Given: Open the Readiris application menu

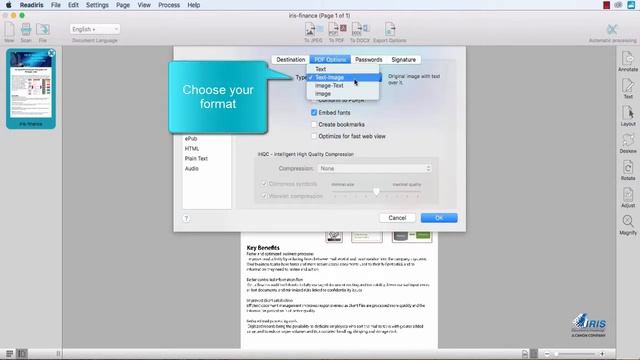Looking at the screenshot, I should click(31, 5).
